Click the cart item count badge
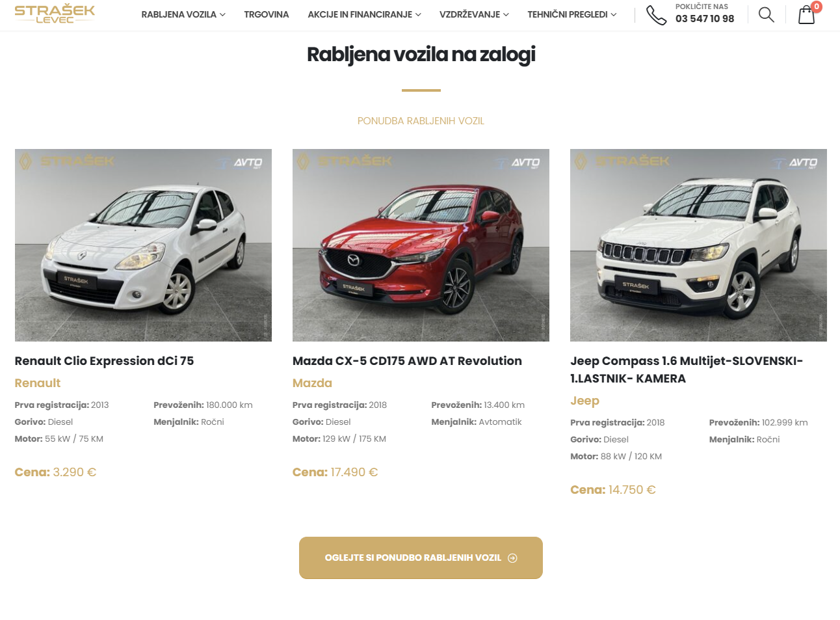 tap(817, 7)
